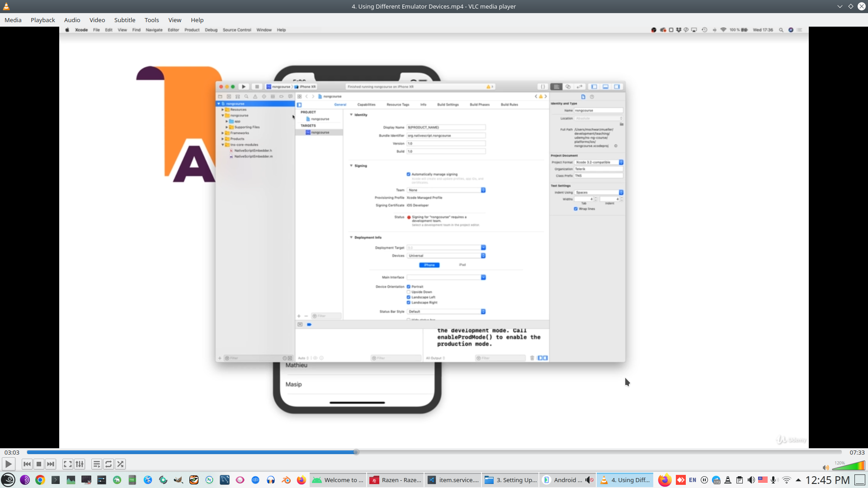
Task: Jump to the previous media track
Action: [27, 464]
